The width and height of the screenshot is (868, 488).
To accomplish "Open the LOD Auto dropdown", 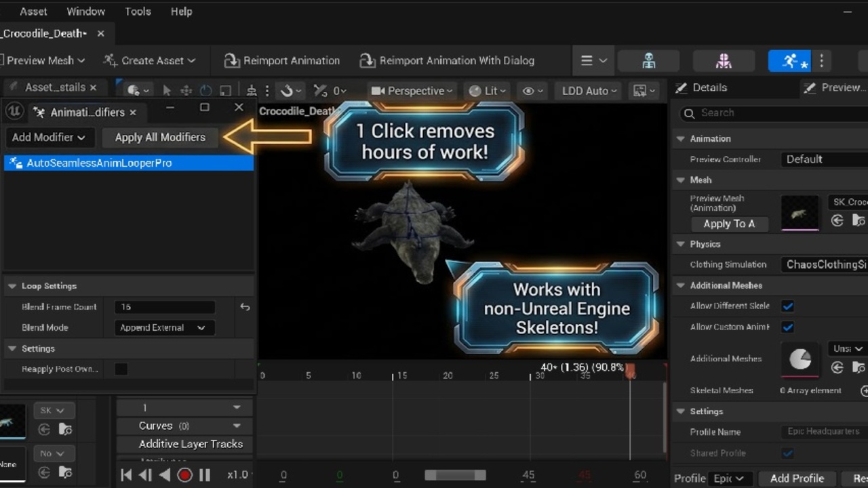I will [x=589, y=91].
